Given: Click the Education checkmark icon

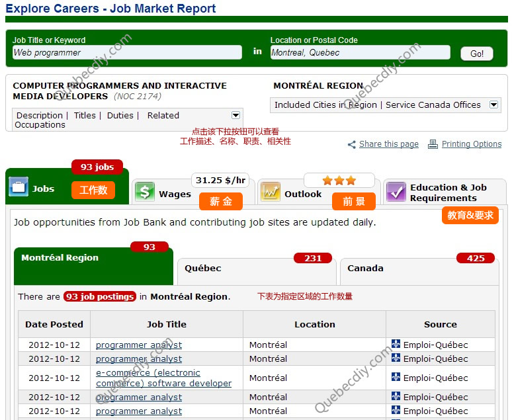Looking at the screenshot, I should (x=396, y=192).
